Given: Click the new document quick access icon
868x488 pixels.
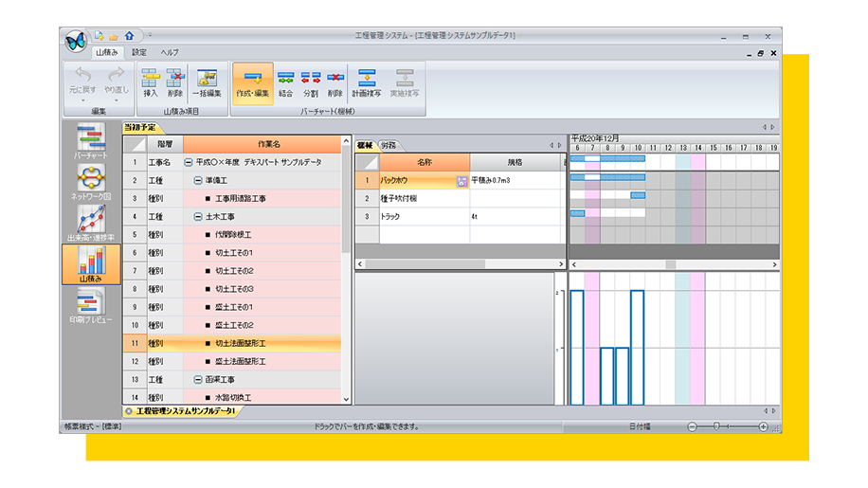Looking at the screenshot, I should click(x=99, y=36).
